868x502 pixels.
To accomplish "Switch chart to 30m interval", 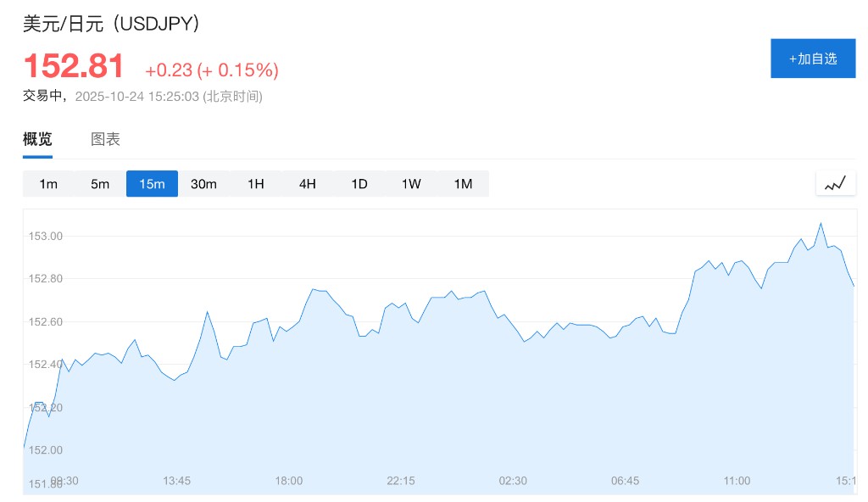I will (x=203, y=184).
